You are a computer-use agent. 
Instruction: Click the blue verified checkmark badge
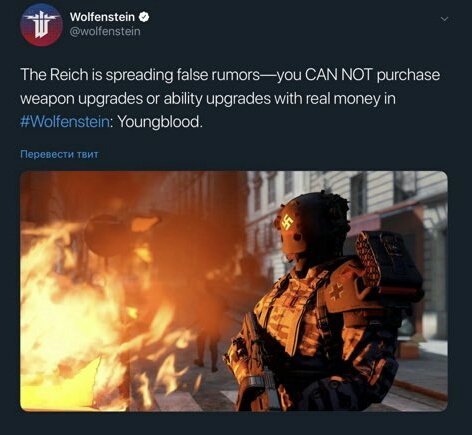(x=144, y=17)
